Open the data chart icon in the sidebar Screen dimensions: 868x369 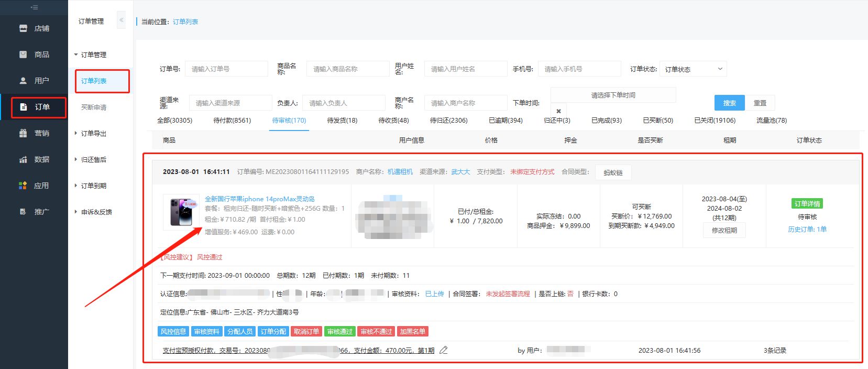[x=23, y=159]
